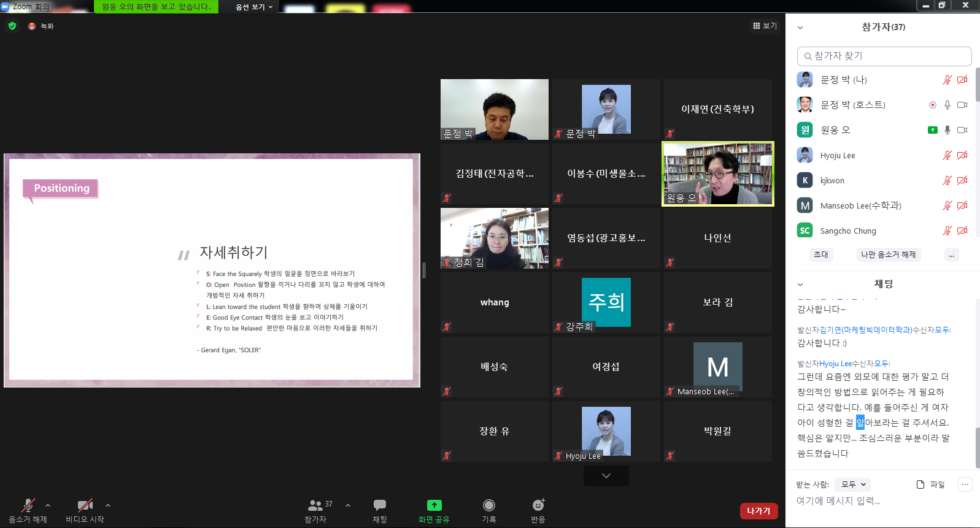
Task: Select the 강주희 participant tile
Action: 606,302
